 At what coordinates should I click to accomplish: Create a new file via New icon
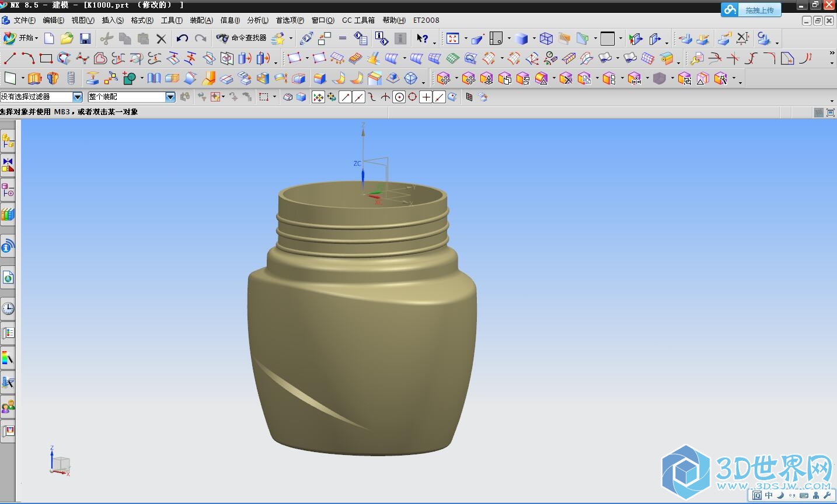(x=49, y=38)
